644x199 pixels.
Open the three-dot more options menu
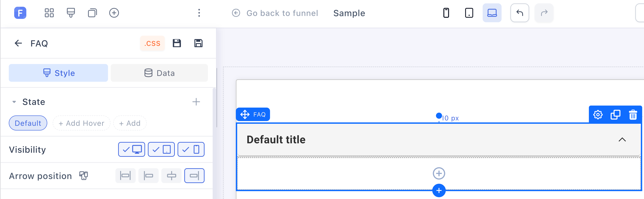tap(199, 13)
